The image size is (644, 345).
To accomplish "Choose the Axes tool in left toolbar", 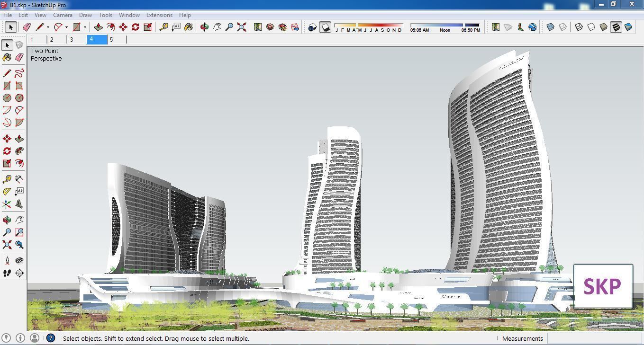I will [x=7, y=204].
